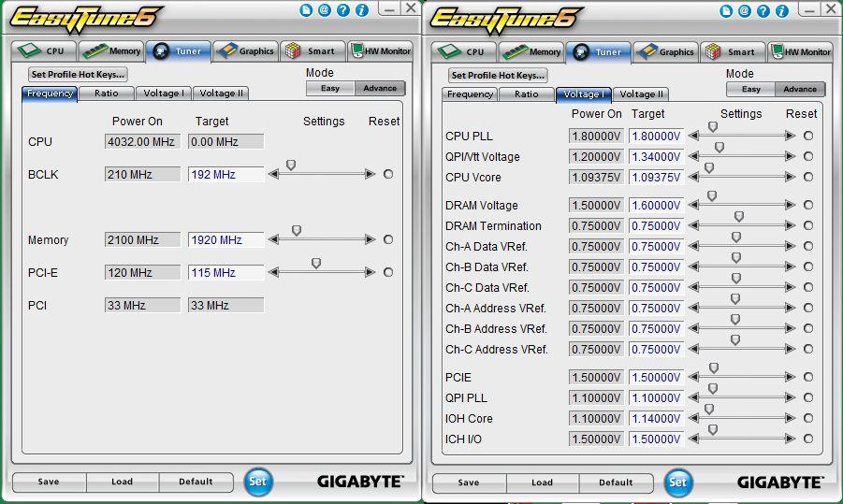The height and width of the screenshot is (504, 843).
Task: Click the PCI-E target field 115 MHz
Action: [x=225, y=273]
